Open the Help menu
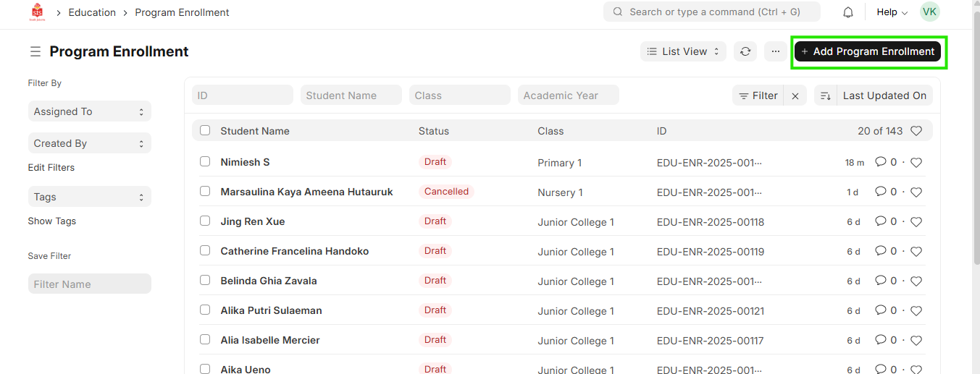980x374 pixels. pyautogui.click(x=892, y=12)
